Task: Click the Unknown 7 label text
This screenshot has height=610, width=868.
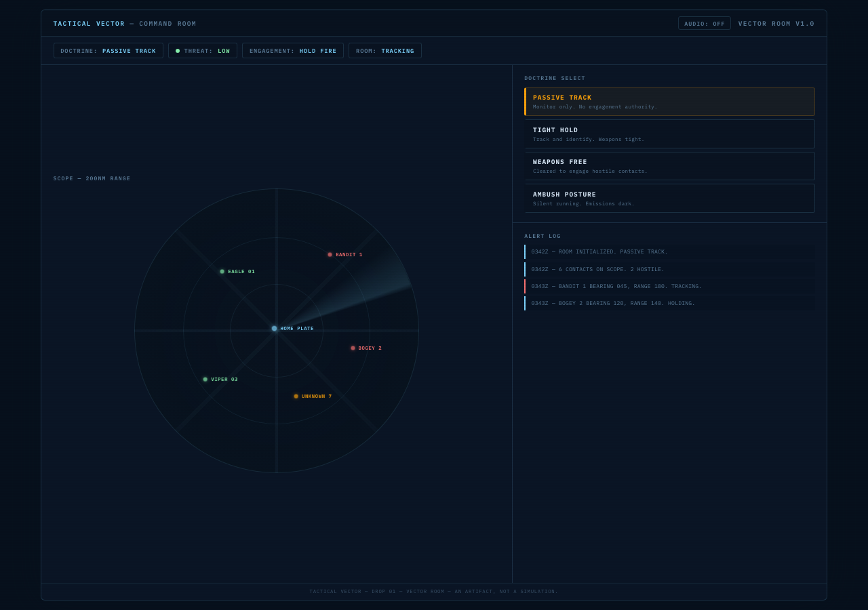Action: tap(317, 396)
